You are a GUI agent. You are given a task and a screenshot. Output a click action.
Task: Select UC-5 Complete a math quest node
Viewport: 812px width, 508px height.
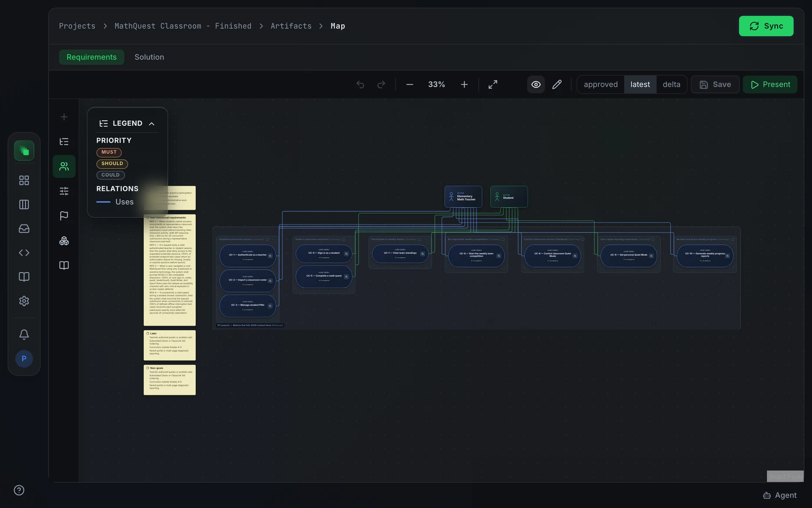click(x=324, y=277)
